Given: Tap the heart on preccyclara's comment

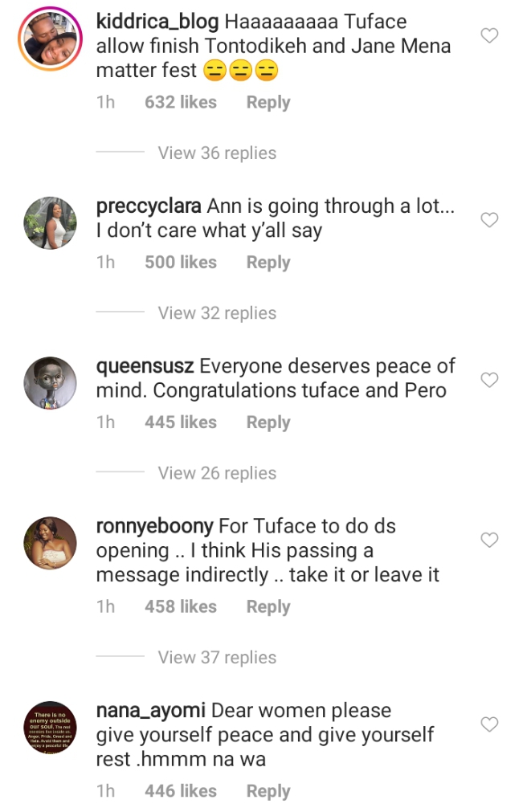Looking at the screenshot, I should tap(488, 220).
